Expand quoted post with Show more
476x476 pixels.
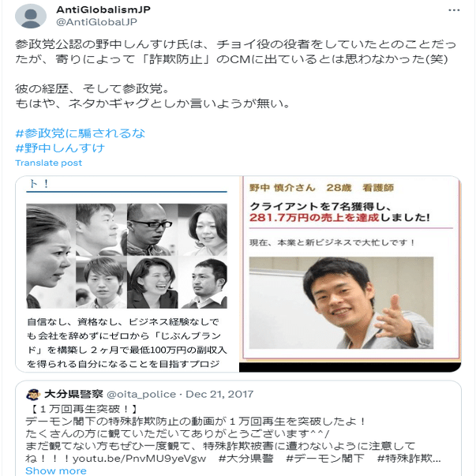[x=56, y=470]
